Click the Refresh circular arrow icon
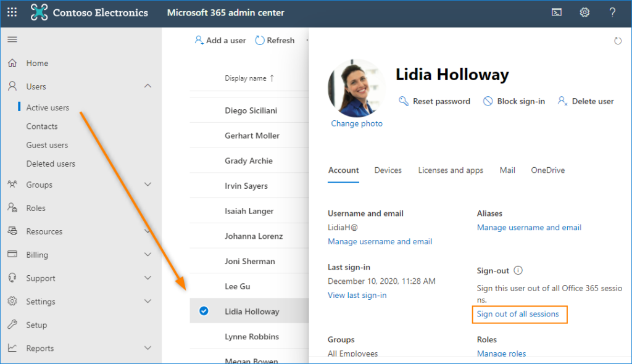 pos(260,40)
